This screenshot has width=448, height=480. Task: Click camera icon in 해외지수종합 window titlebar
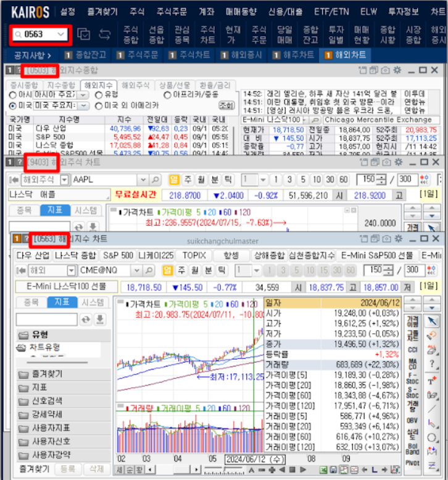tap(385, 70)
